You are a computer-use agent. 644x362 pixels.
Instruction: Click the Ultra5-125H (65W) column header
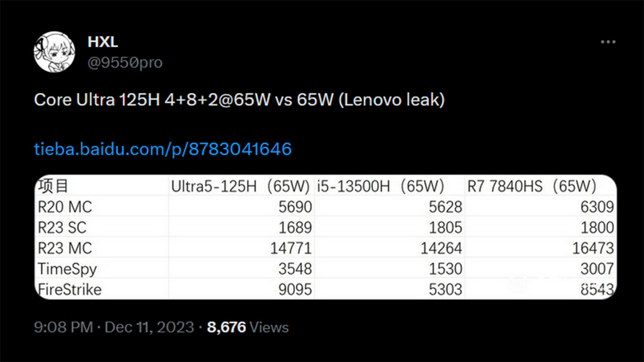(x=240, y=187)
